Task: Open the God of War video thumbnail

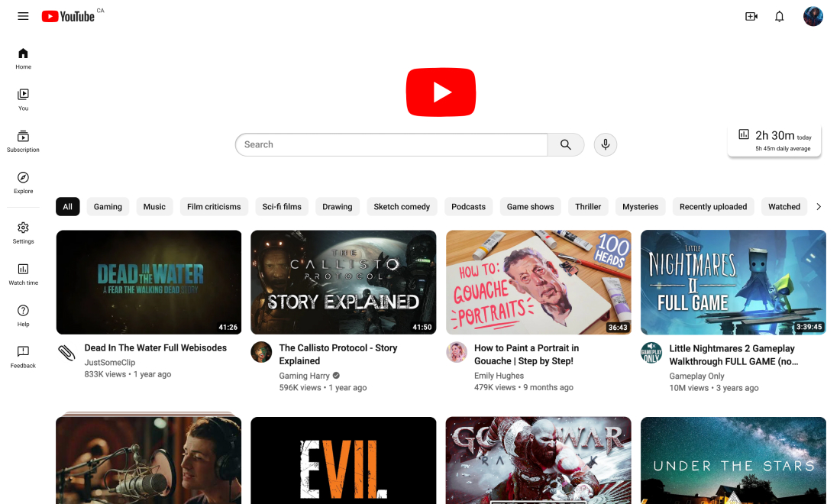Action: tap(538, 460)
